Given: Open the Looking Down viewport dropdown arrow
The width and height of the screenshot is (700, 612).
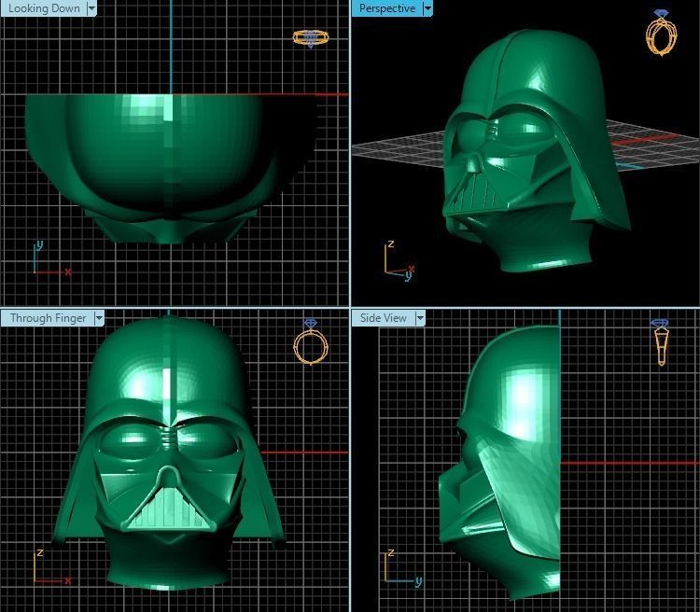Looking at the screenshot, I should [91, 8].
